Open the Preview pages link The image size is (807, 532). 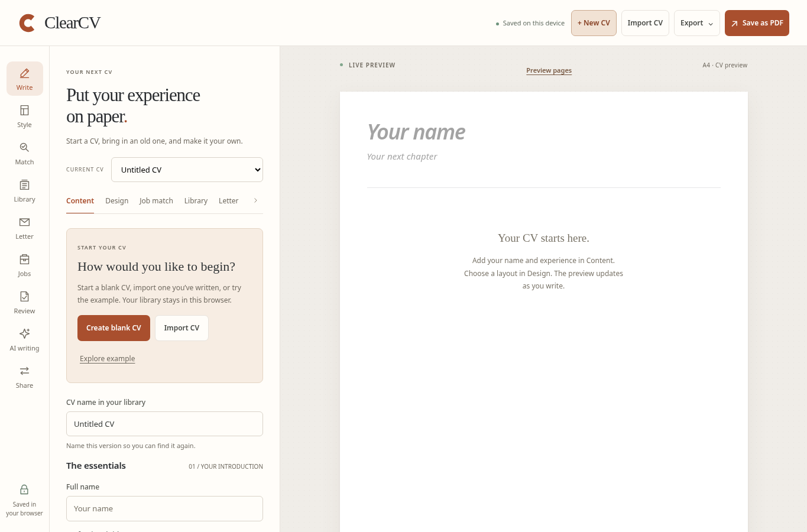click(549, 70)
